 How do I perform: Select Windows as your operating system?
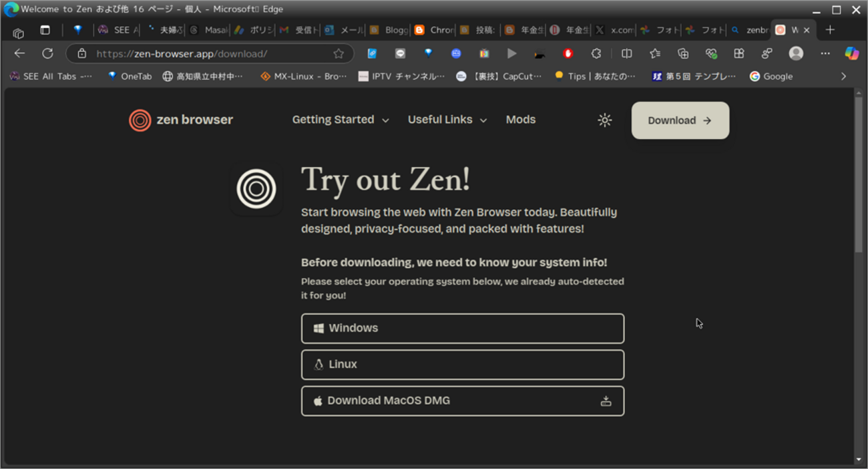463,328
